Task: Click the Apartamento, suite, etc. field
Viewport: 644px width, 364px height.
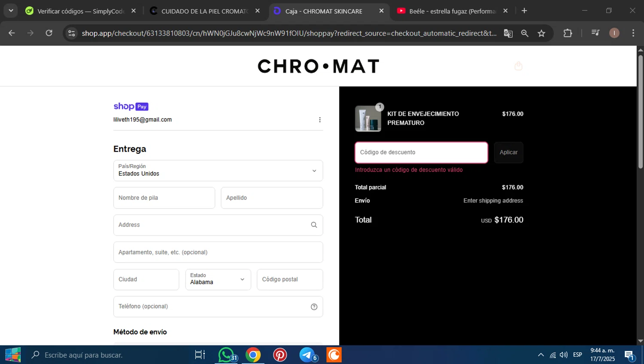Action: (218, 252)
